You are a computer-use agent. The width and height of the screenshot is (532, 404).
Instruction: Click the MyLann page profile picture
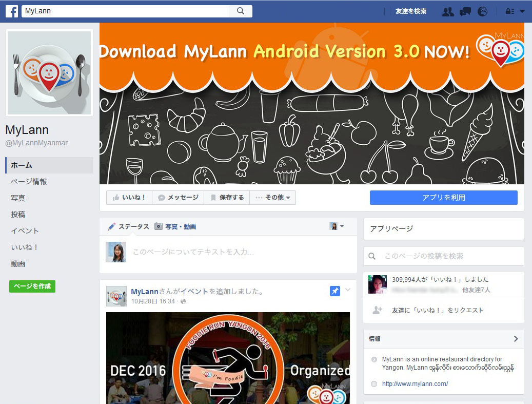tap(49, 73)
